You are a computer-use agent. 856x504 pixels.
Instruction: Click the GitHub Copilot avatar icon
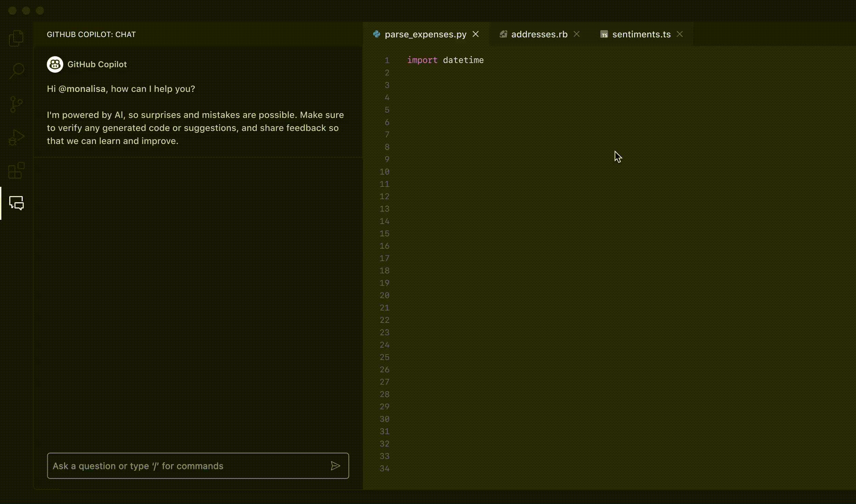tap(55, 64)
